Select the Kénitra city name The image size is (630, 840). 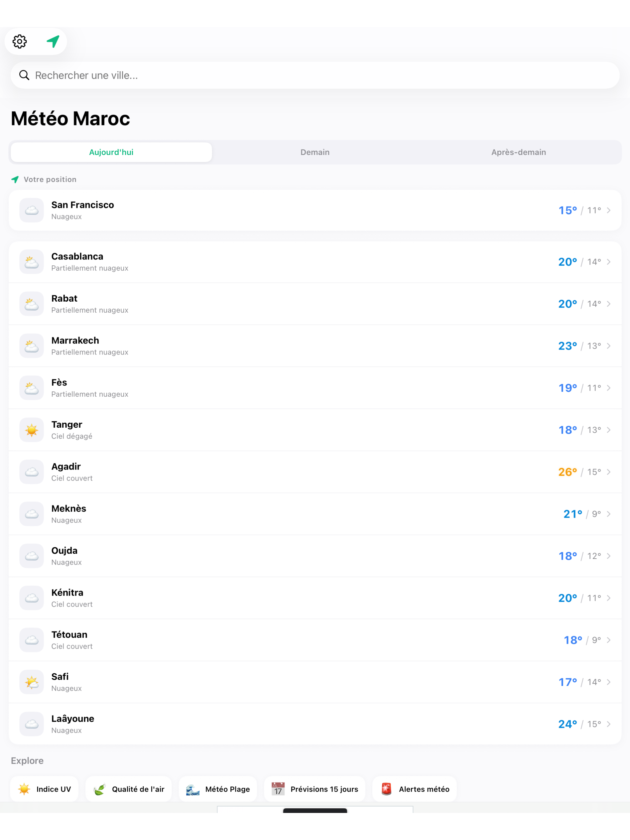(67, 592)
